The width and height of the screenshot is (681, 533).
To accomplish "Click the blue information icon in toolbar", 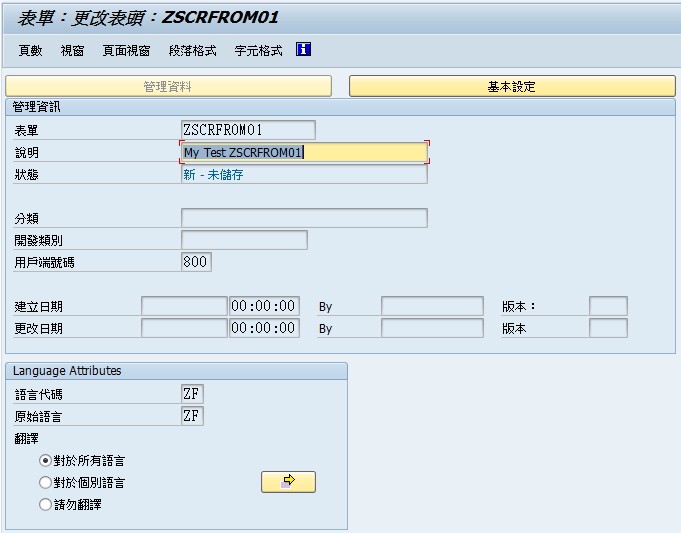I will 303,50.
